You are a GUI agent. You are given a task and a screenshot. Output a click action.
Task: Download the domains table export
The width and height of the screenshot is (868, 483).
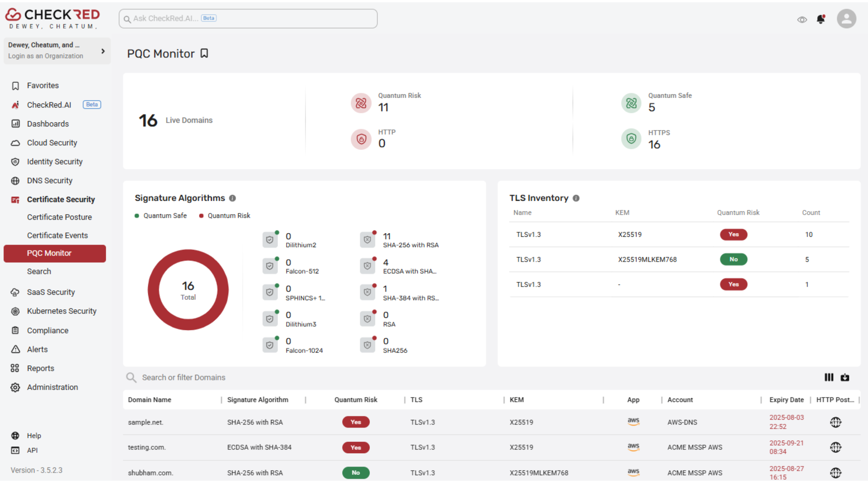pos(845,377)
